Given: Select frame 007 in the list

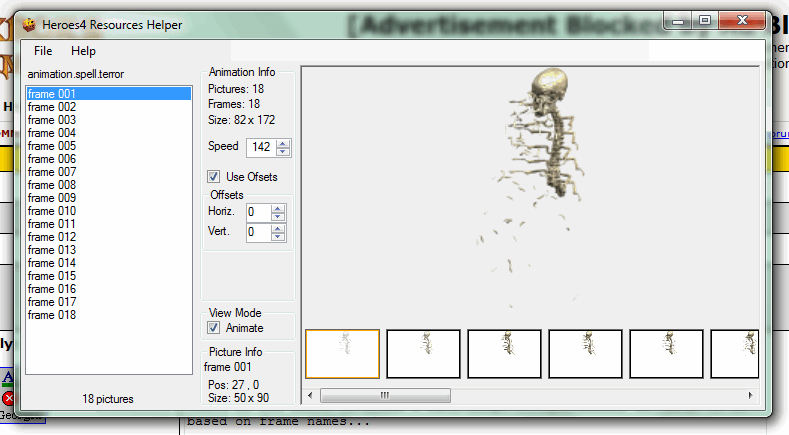Looking at the screenshot, I should (x=109, y=172).
